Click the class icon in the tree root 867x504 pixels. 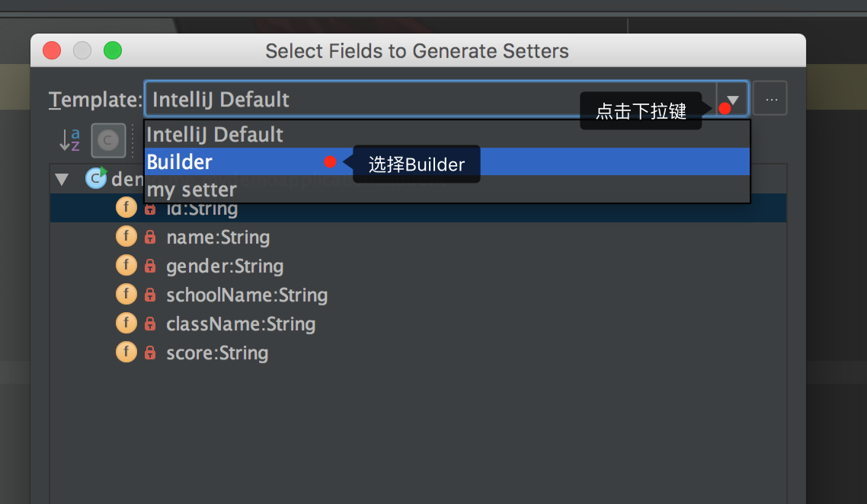96,178
